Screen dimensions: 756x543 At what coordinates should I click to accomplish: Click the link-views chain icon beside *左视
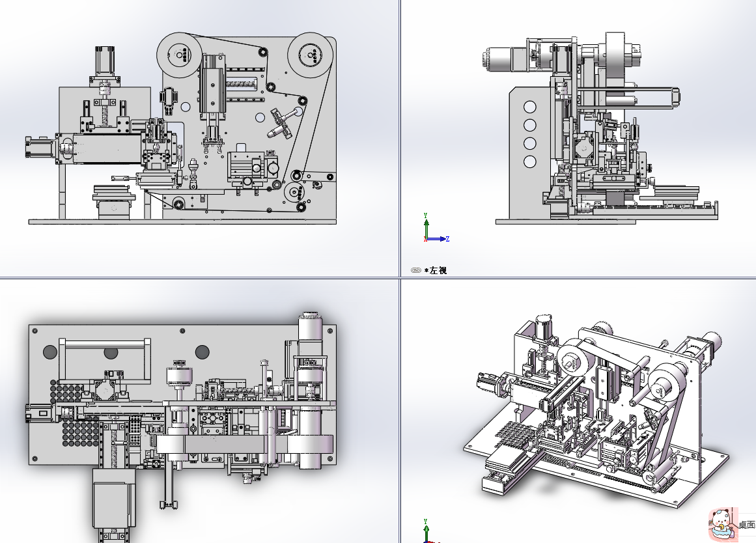point(415,271)
